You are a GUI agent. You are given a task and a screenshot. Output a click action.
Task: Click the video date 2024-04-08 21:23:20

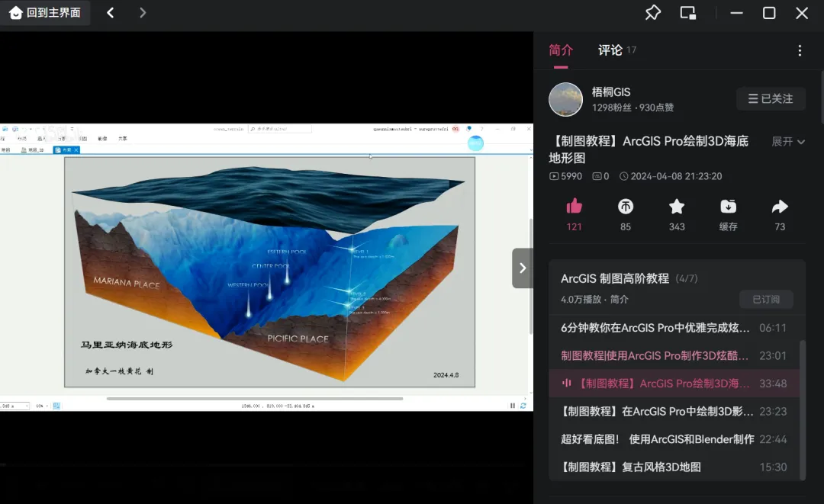671,176
